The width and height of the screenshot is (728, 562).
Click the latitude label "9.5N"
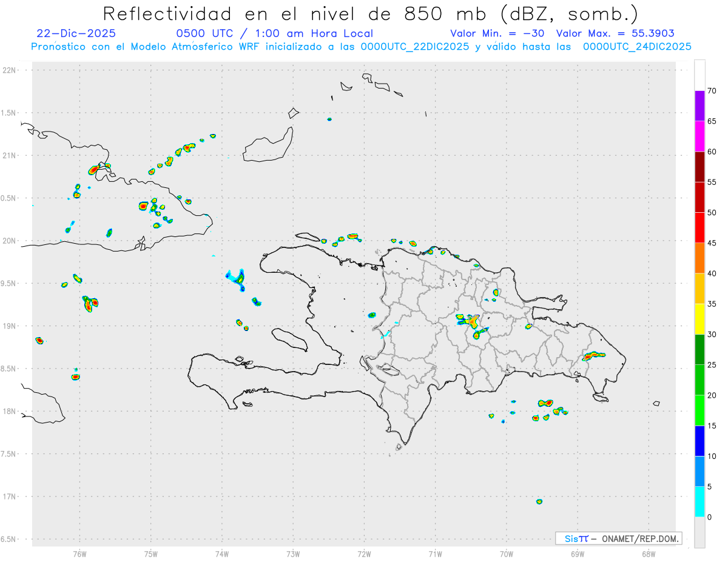9,284
